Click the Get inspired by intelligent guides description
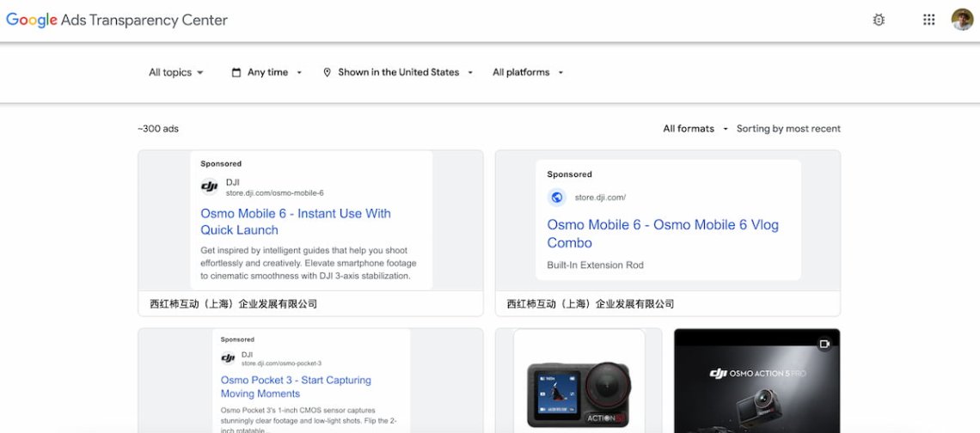This screenshot has height=433, width=980. pos(308,263)
